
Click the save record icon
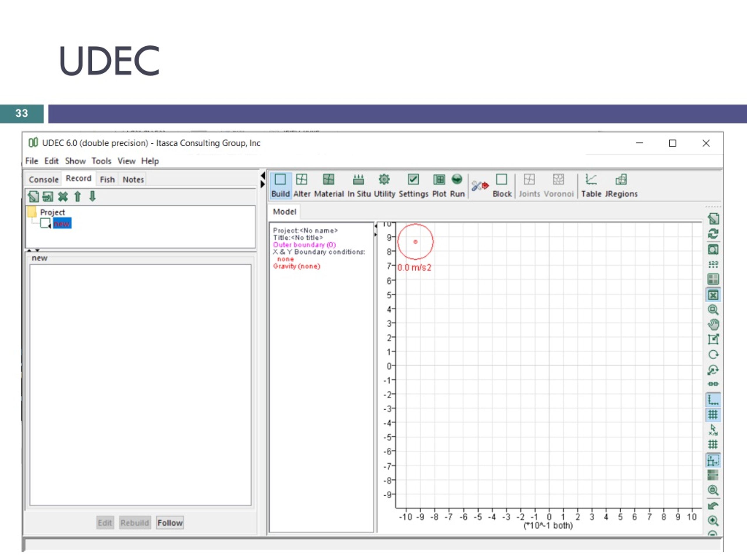pos(48,197)
